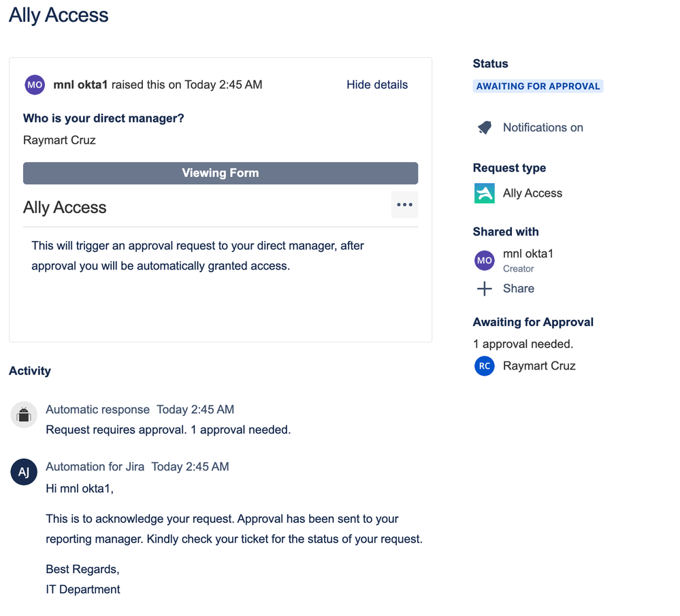Click the MO avatar beside raised-by text
680x616 pixels.
click(35, 84)
